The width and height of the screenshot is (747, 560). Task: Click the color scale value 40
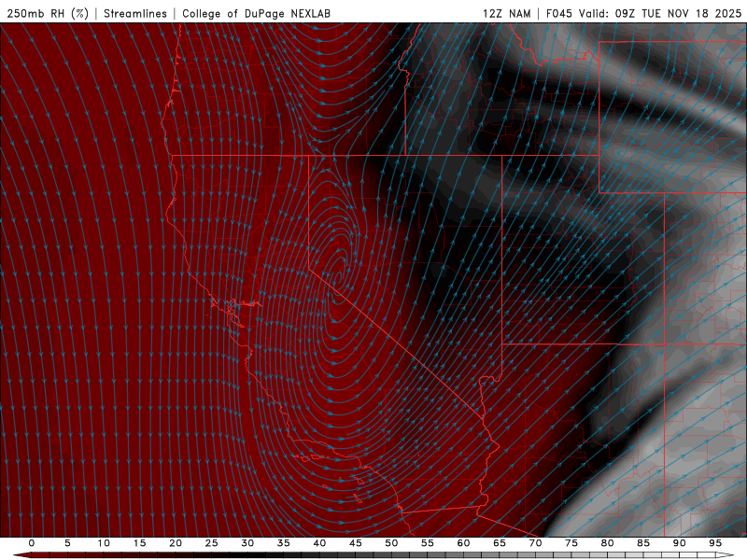click(319, 543)
